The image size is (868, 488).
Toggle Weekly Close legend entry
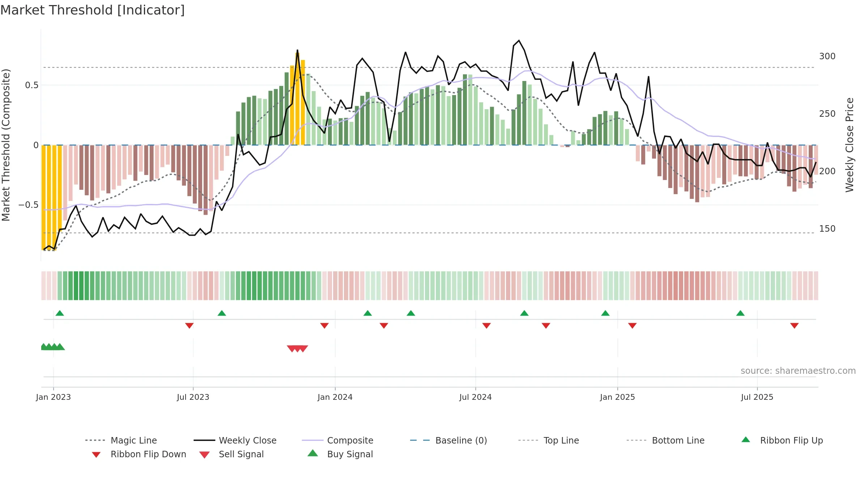235,440
